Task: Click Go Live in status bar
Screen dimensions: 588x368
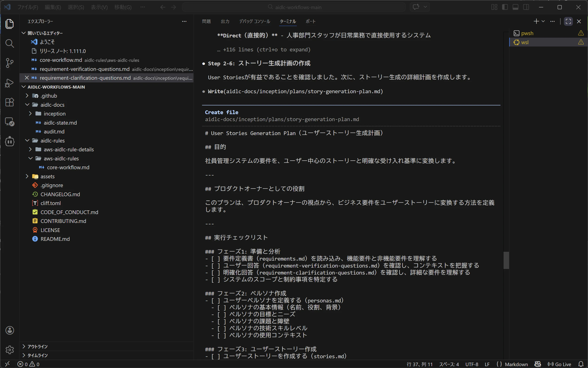Action: pyautogui.click(x=559, y=364)
